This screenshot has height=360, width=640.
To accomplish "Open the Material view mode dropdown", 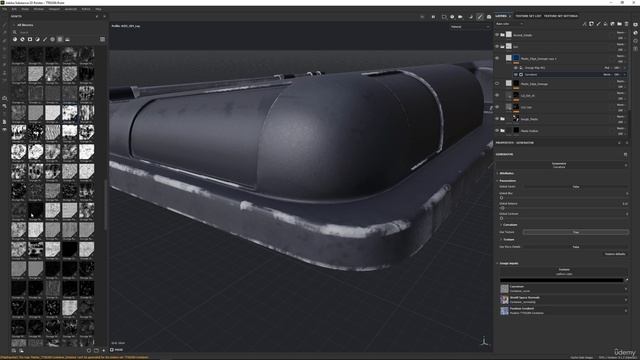I will [x=469, y=27].
